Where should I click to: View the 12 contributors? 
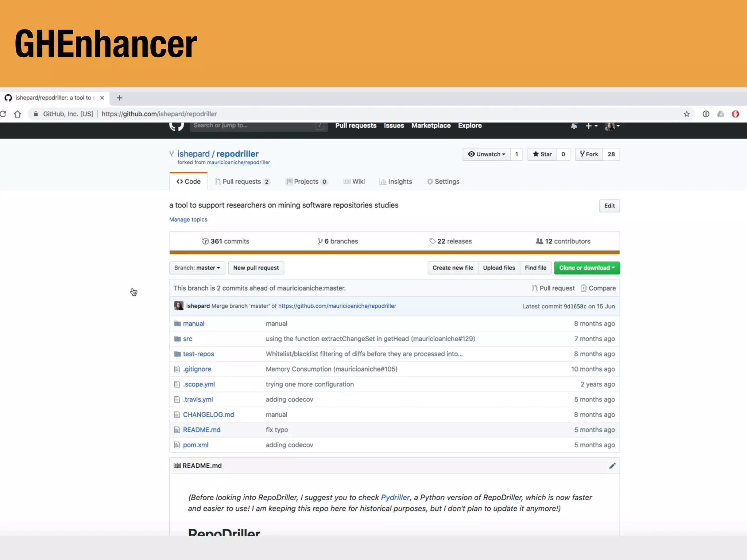point(563,241)
